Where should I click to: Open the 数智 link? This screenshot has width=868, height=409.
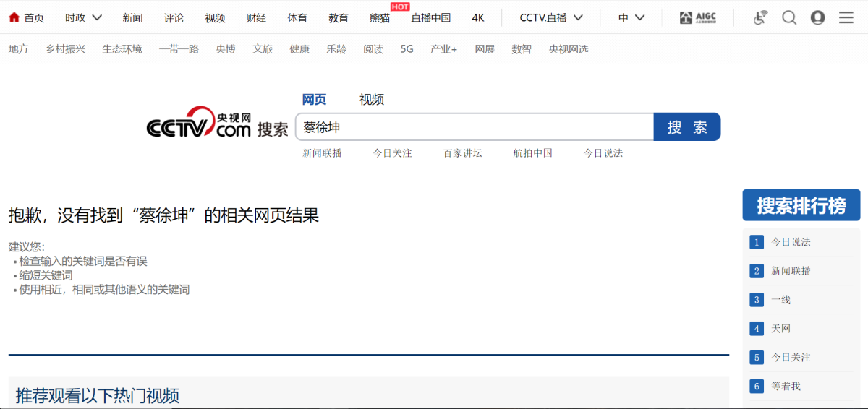click(x=522, y=49)
